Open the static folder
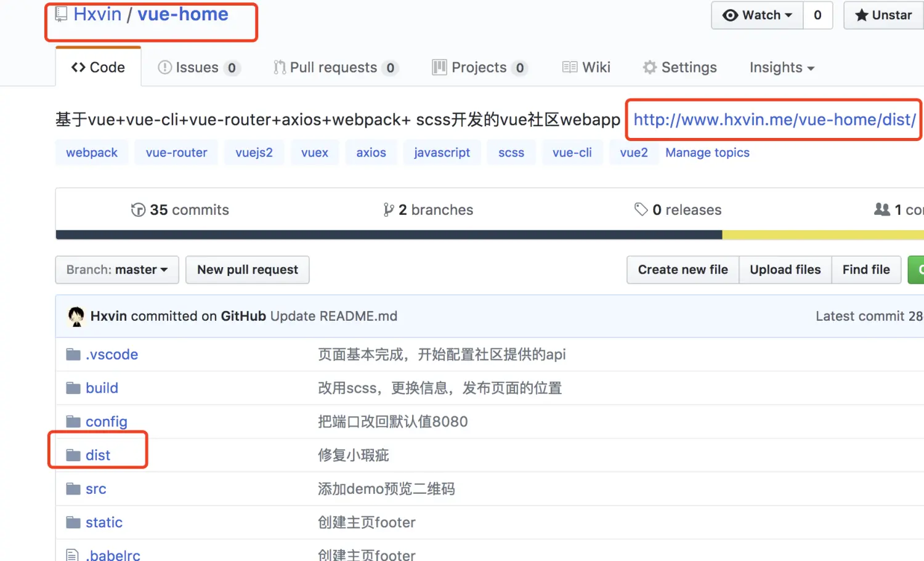This screenshot has width=924, height=561. click(104, 522)
